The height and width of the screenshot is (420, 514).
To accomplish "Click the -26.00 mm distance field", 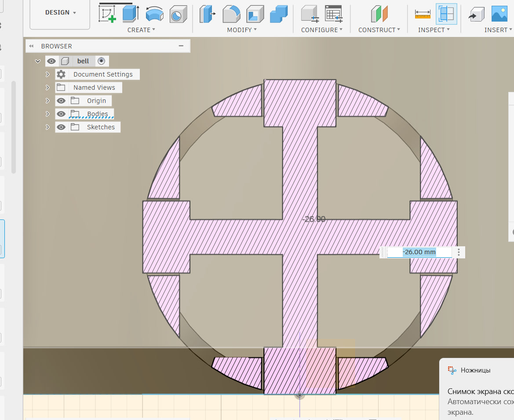I will point(419,252).
